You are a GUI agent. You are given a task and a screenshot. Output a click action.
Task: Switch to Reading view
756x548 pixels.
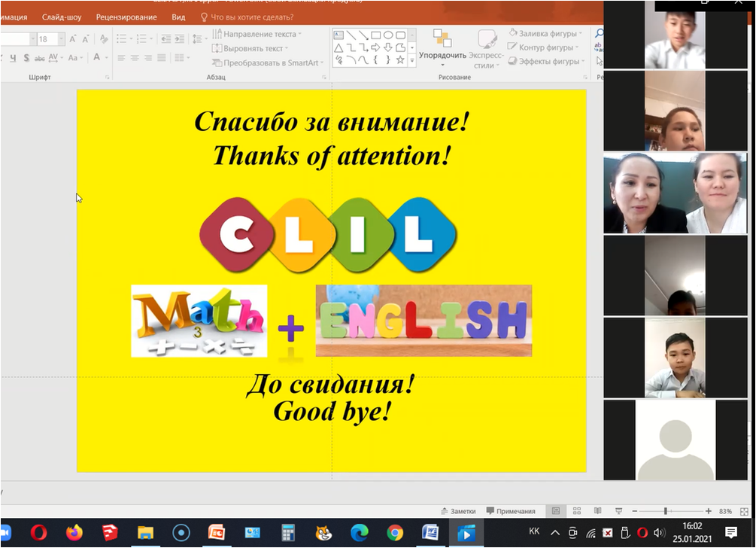click(598, 511)
